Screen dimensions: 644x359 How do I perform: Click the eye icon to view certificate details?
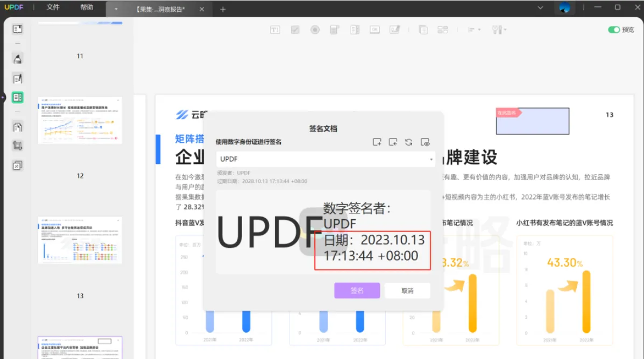(x=425, y=142)
